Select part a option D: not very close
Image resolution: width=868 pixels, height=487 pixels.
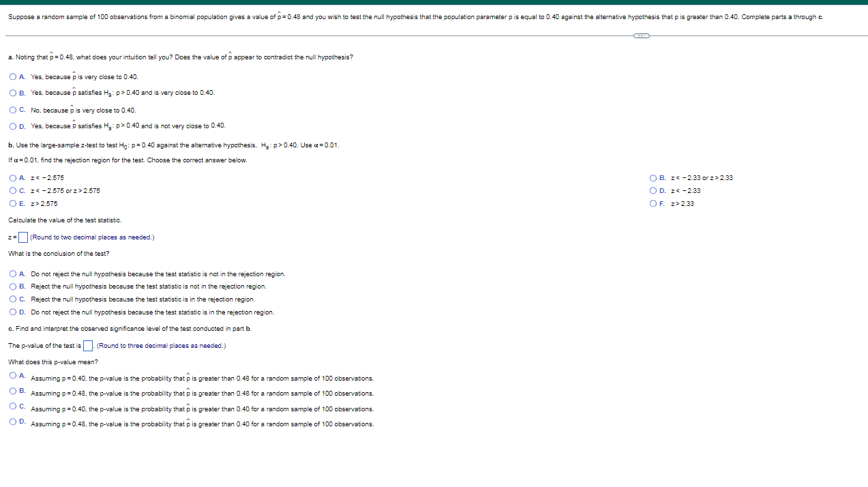click(x=14, y=126)
